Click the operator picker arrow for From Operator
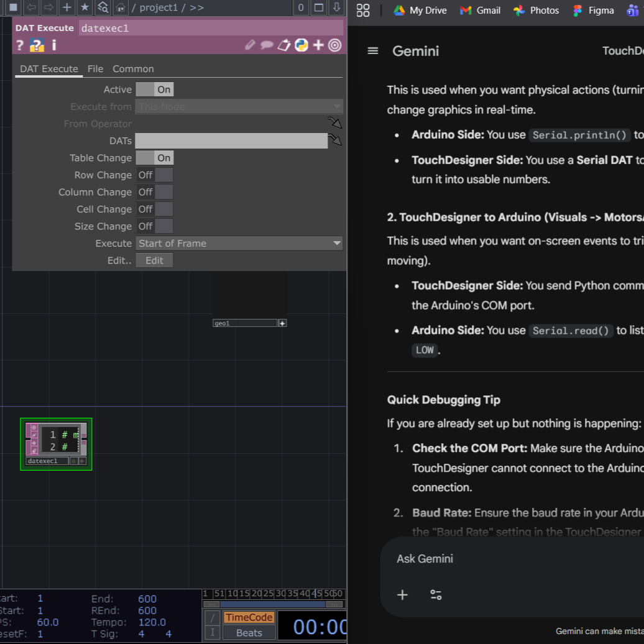Viewport: 644px width, 644px height. pyautogui.click(x=336, y=123)
